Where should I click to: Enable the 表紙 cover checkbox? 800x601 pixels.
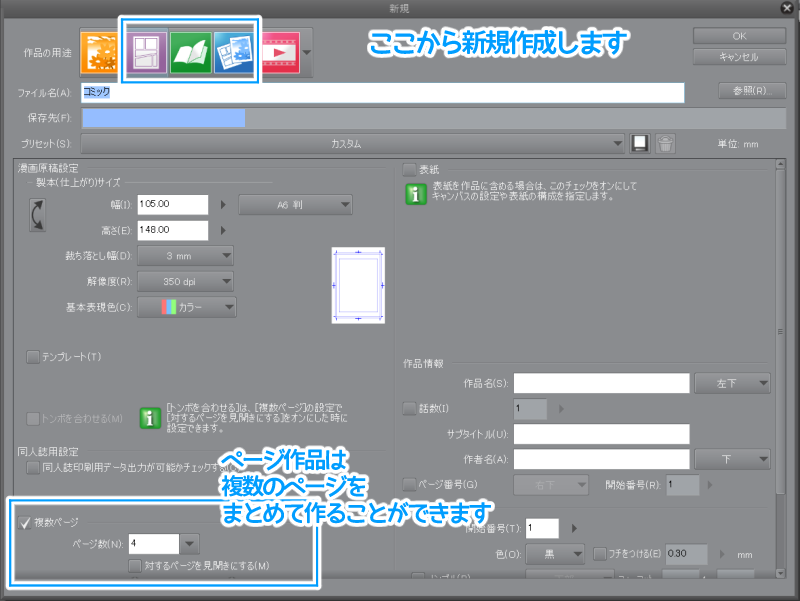pos(409,170)
